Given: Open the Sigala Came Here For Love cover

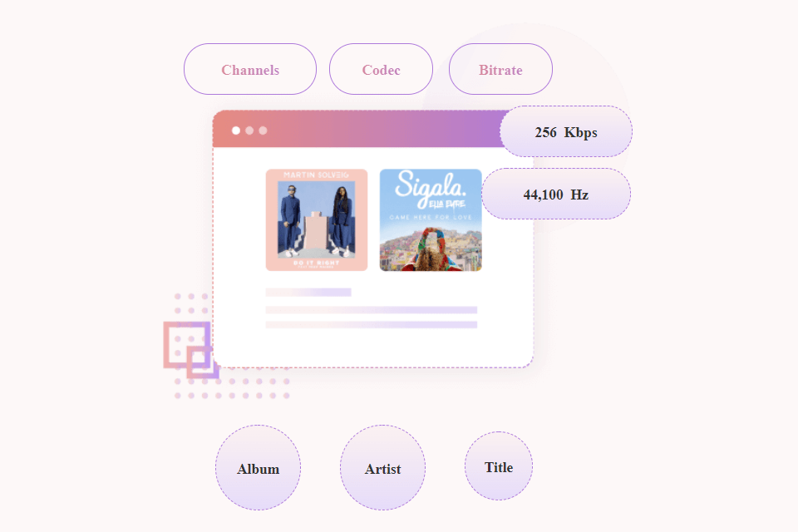Looking at the screenshot, I should (x=431, y=220).
